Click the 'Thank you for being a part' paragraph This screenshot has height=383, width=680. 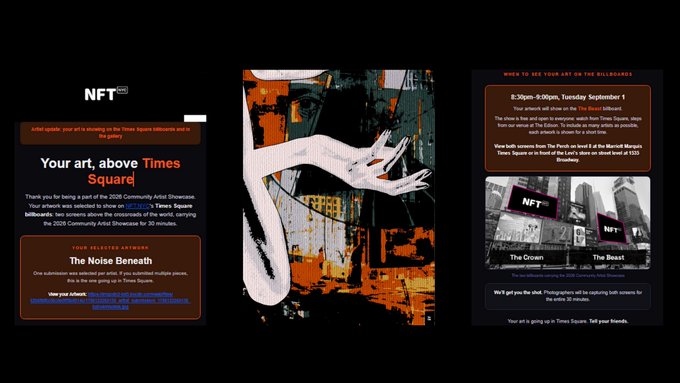(x=110, y=210)
